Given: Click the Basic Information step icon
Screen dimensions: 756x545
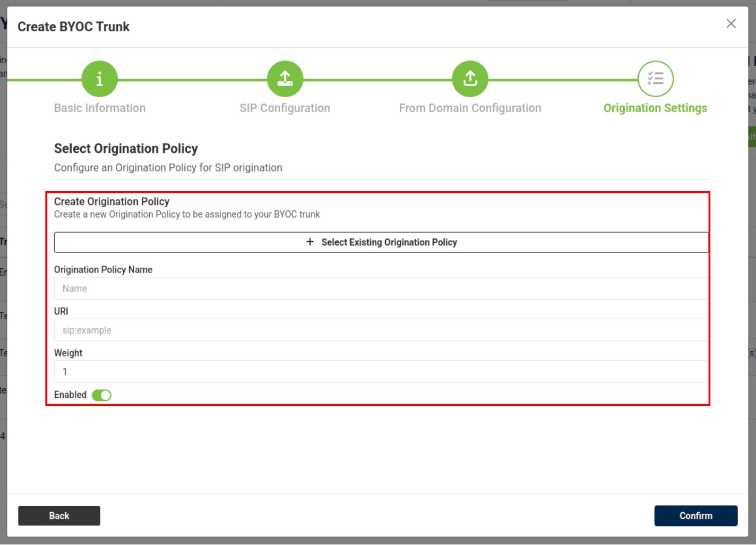Looking at the screenshot, I should click(99, 79).
